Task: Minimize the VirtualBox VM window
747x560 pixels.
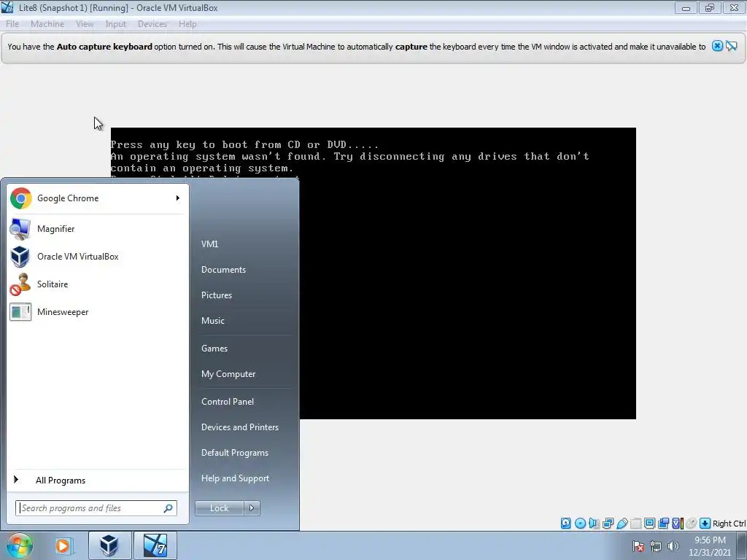Action: (x=686, y=8)
